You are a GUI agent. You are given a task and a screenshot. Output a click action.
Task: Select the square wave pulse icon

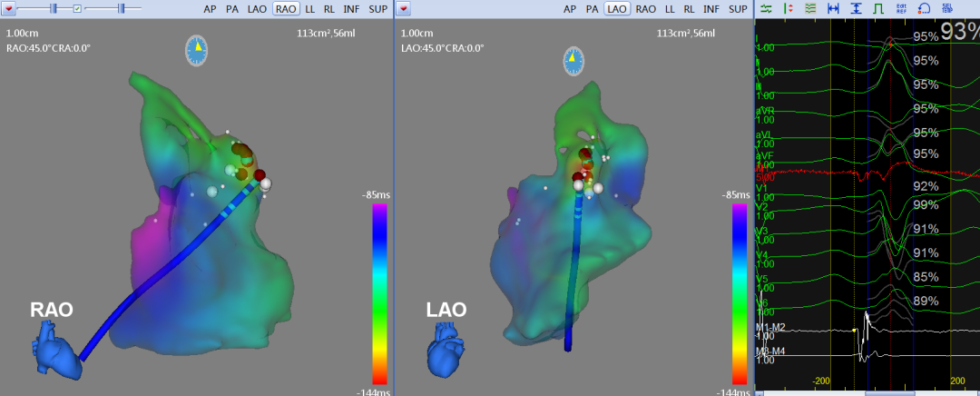coord(877,8)
